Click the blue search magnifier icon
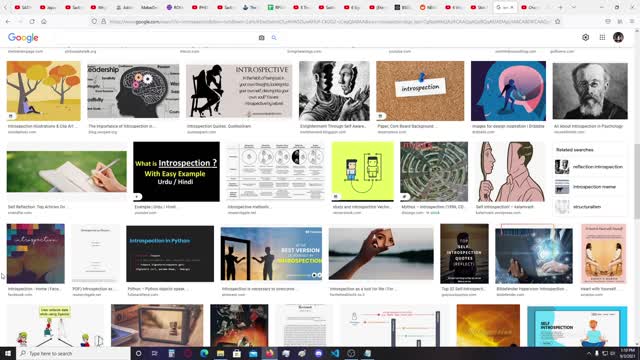 274,38
